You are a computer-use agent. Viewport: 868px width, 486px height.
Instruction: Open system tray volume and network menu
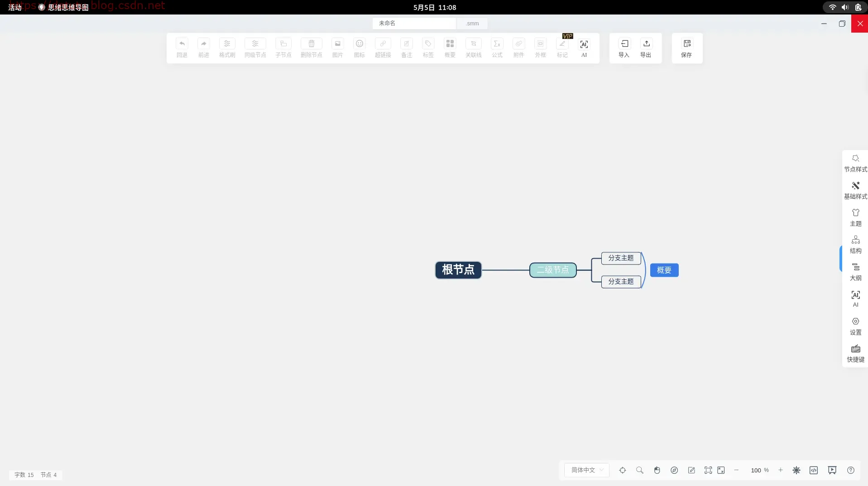pyautogui.click(x=845, y=7)
